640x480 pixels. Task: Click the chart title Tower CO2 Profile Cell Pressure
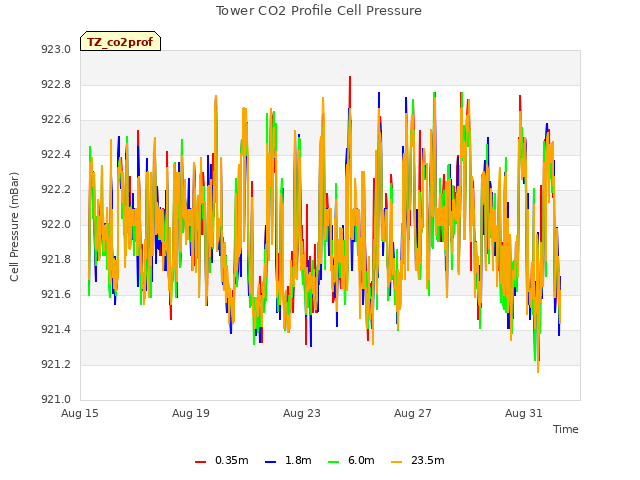(319, 11)
